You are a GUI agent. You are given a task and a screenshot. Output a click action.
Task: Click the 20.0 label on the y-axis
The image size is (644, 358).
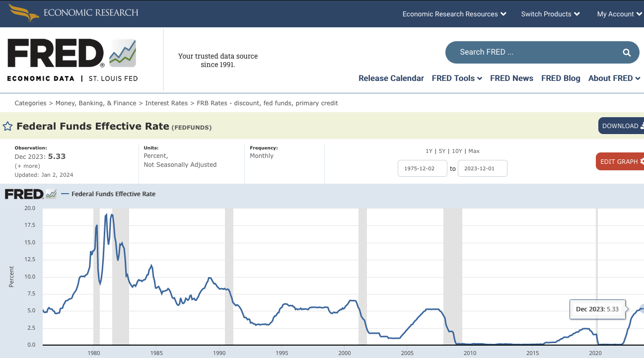click(30, 208)
